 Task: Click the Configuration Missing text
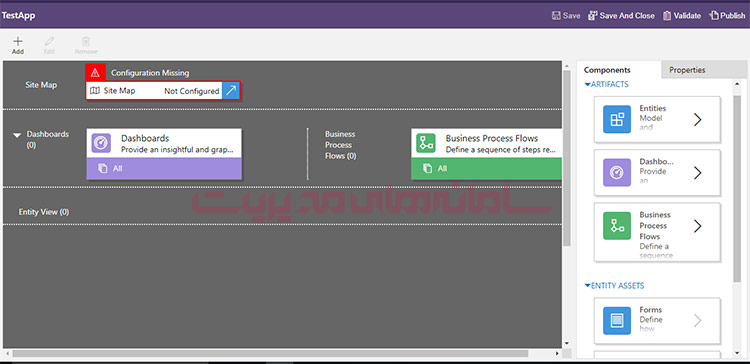[150, 73]
